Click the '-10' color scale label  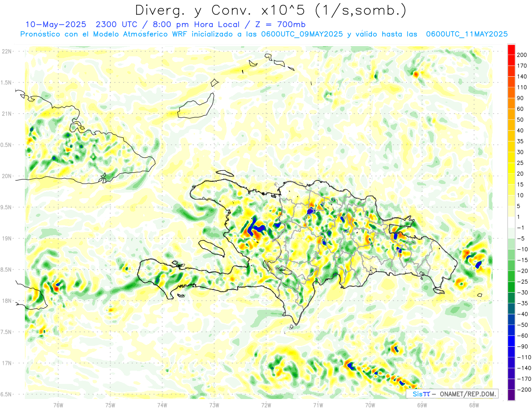[x=523, y=249]
